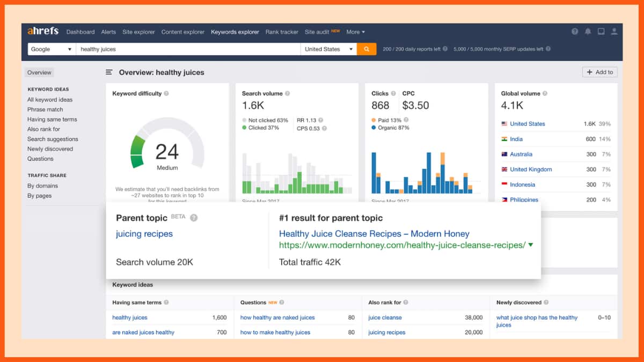The image size is (644, 362).
Task: Click the Ahrefs logo
Action: pyautogui.click(x=43, y=31)
